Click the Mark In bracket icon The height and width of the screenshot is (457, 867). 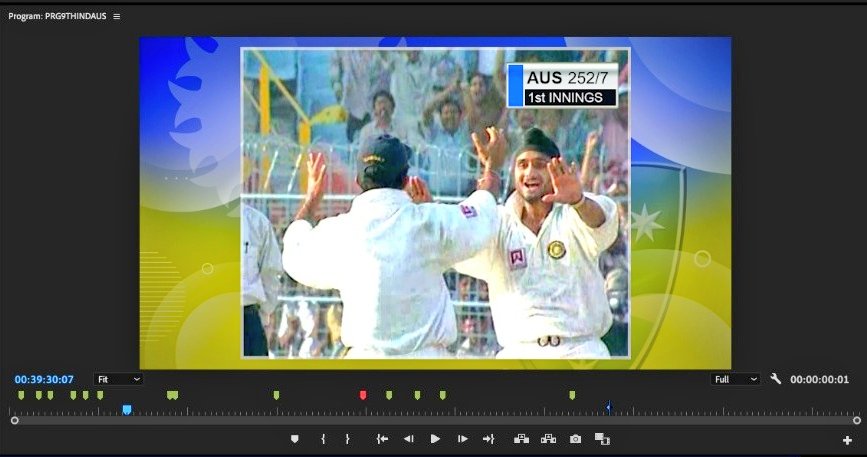pos(323,439)
